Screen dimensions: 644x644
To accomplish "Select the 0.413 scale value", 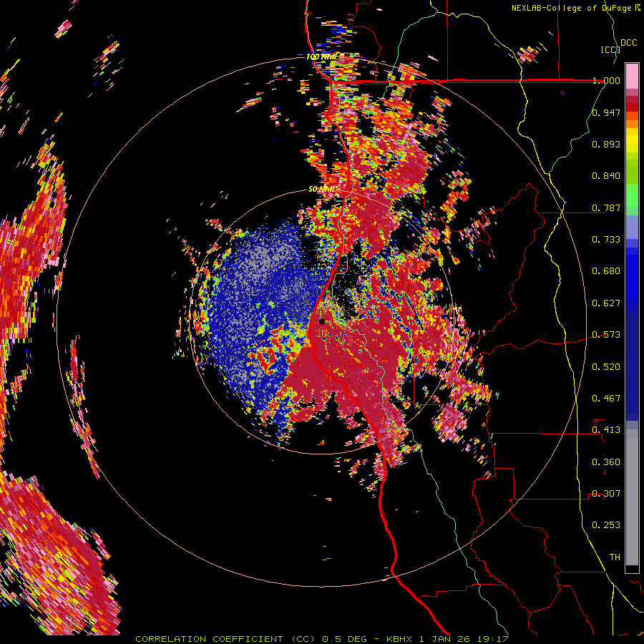I will (x=606, y=430).
